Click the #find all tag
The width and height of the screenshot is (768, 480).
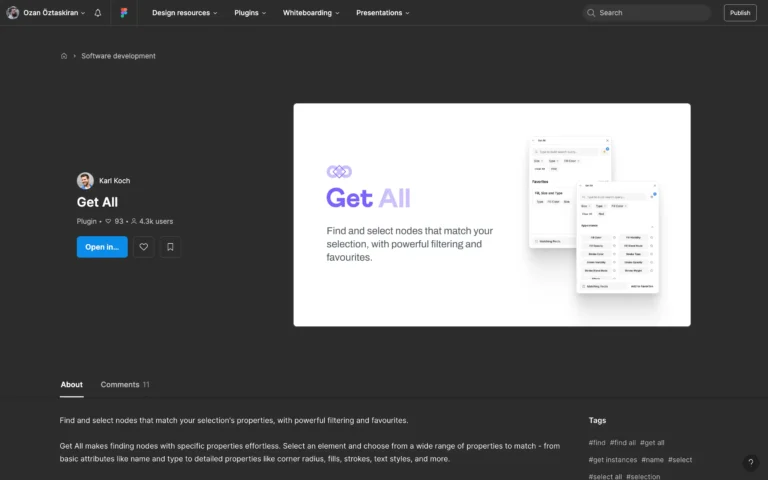623,442
